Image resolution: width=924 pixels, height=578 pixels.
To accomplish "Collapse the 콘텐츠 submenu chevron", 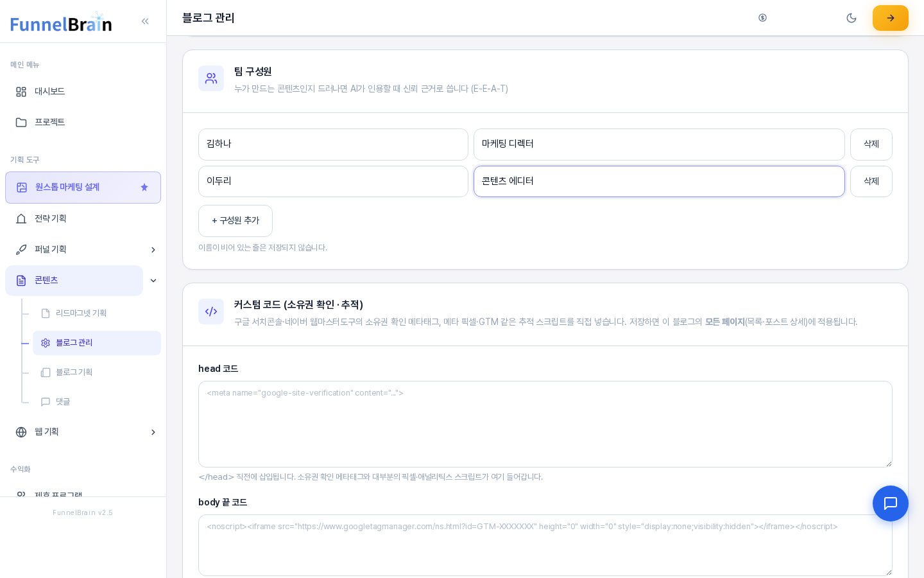I will click(153, 281).
